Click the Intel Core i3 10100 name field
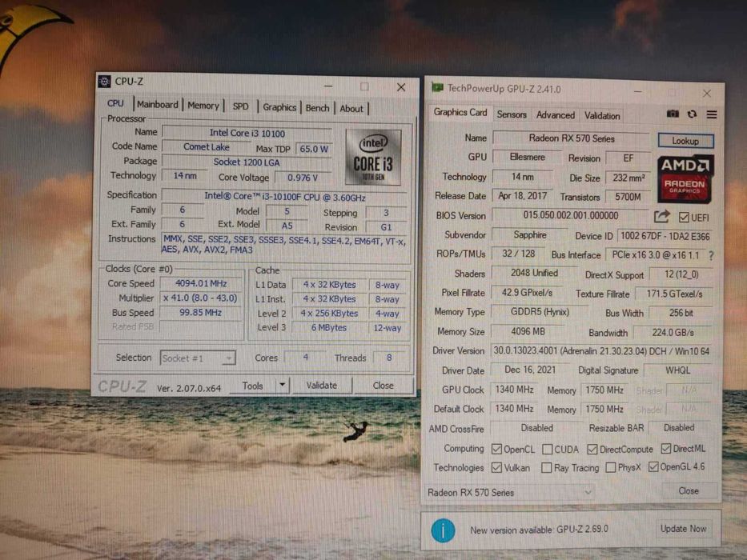This screenshot has width=747, height=560. click(247, 134)
